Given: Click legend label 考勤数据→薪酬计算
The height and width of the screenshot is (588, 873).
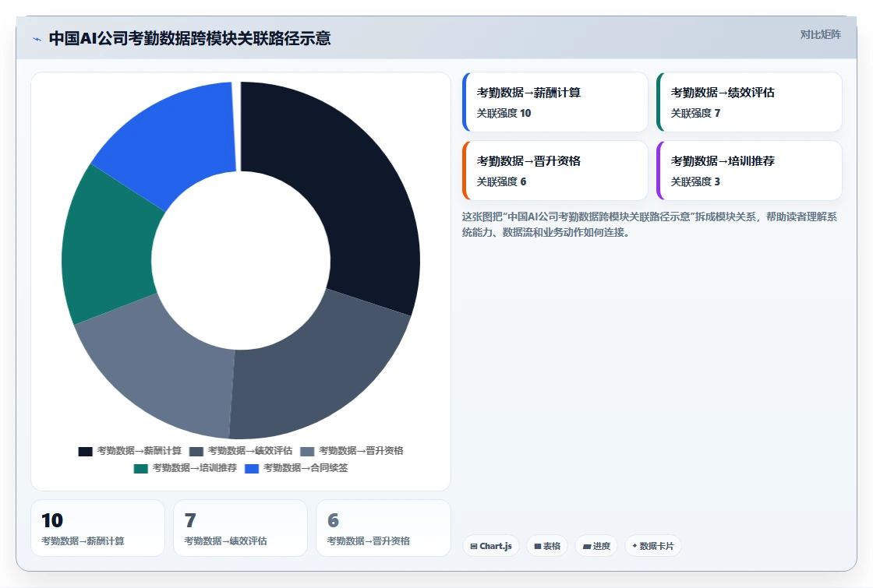Looking at the screenshot, I should pyautogui.click(x=140, y=451).
